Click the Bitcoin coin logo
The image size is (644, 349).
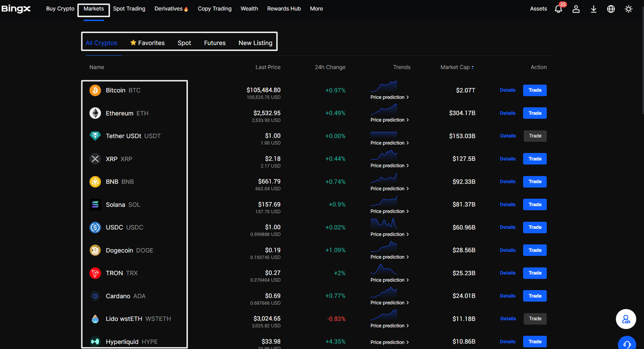click(95, 91)
